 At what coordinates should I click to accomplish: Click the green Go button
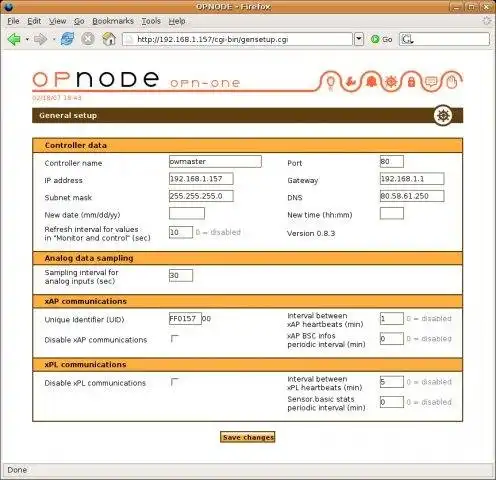[382, 39]
